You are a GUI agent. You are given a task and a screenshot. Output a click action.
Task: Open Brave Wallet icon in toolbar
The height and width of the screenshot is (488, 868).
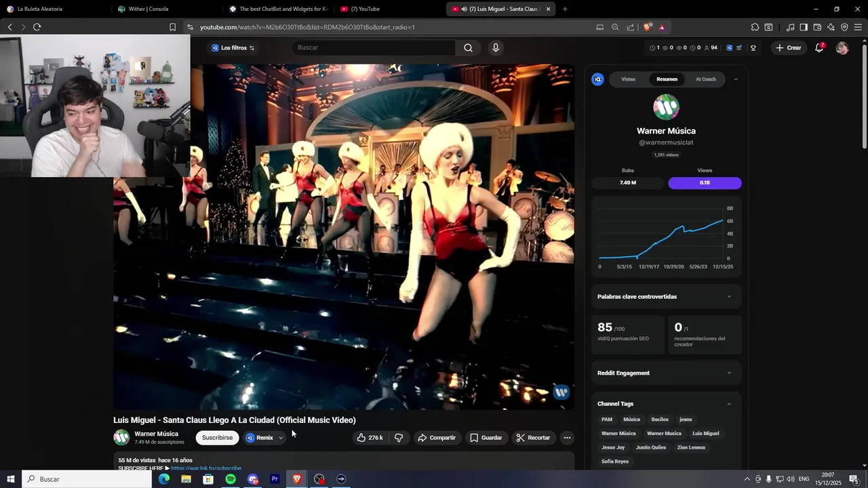tap(817, 27)
